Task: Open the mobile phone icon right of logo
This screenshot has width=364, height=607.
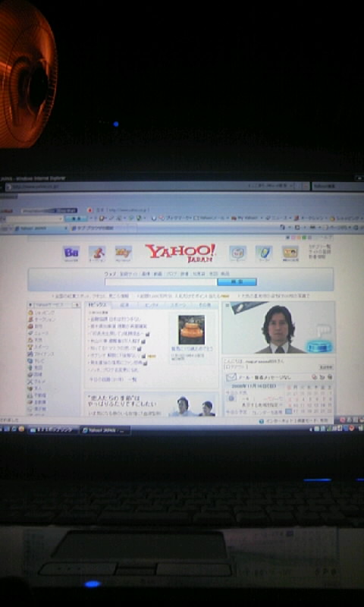Action: [264, 253]
